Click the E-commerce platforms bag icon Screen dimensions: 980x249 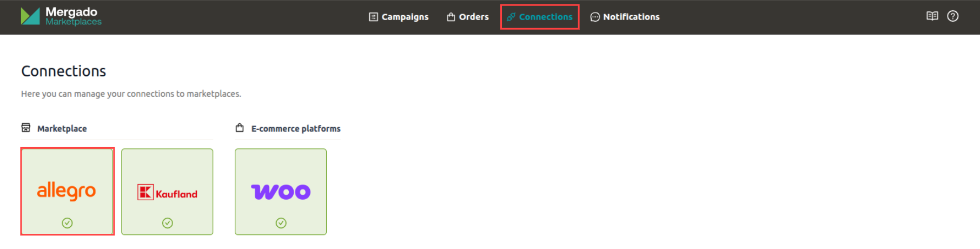pyautogui.click(x=240, y=128)
